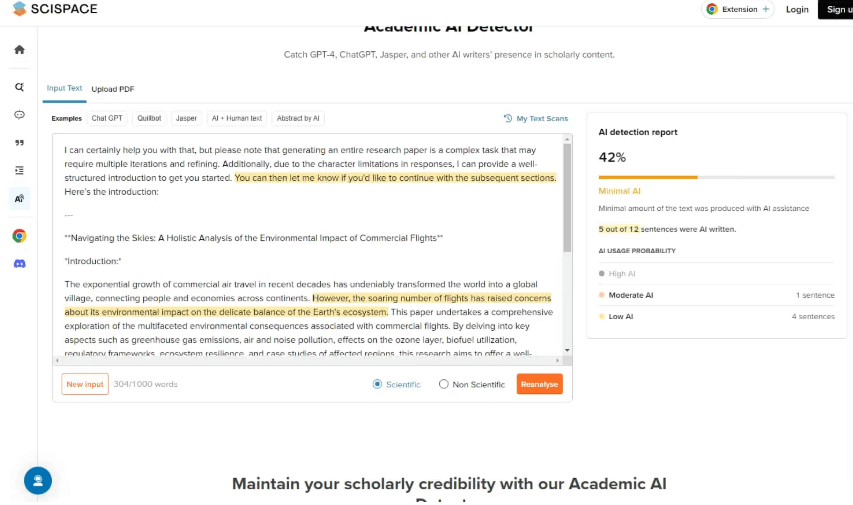Switch to the Input Text tab
This screenshot has width=853, height=505.
(x=64, y=88)
